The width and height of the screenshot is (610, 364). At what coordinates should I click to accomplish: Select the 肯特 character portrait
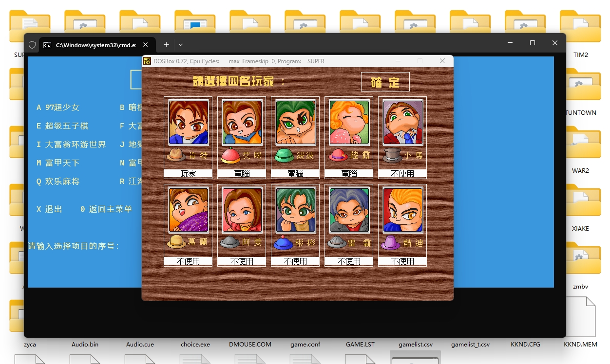click(x=188, y=122)
